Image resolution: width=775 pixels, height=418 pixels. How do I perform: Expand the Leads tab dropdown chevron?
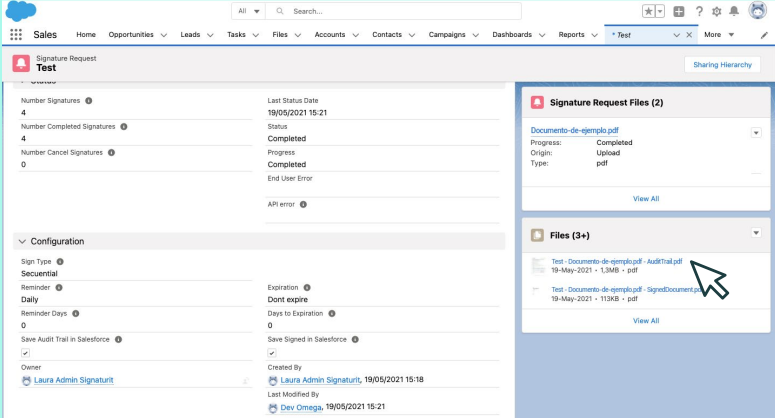point(210,35)
